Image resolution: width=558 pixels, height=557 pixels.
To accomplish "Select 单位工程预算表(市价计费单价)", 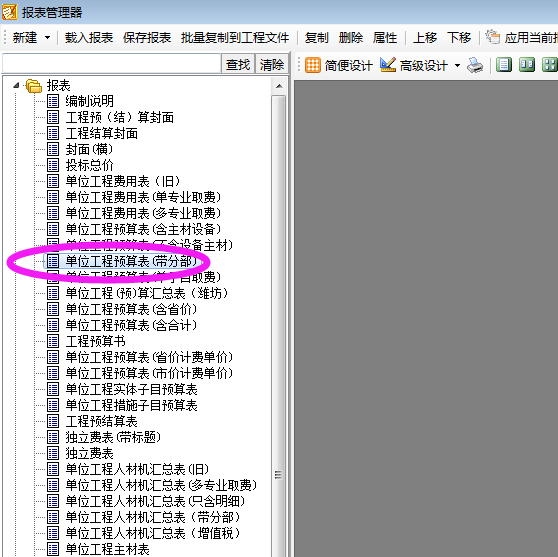I will tap(149, 373).
